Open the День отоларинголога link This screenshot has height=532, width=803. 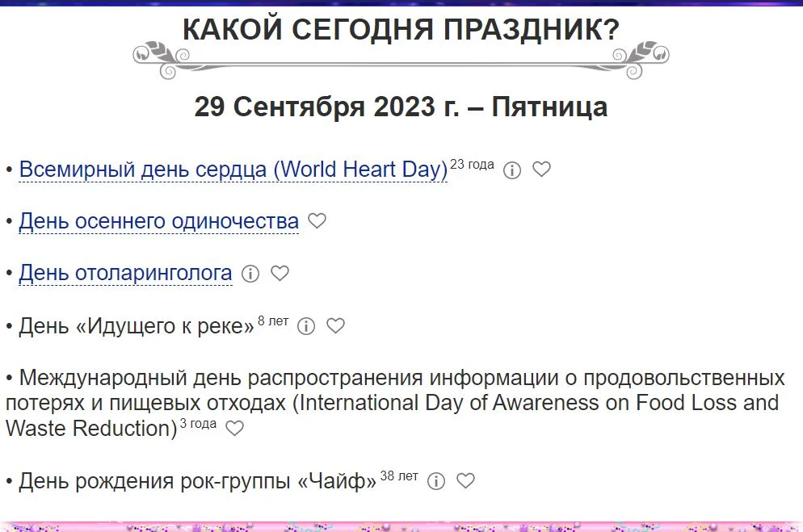coord(124,273)
